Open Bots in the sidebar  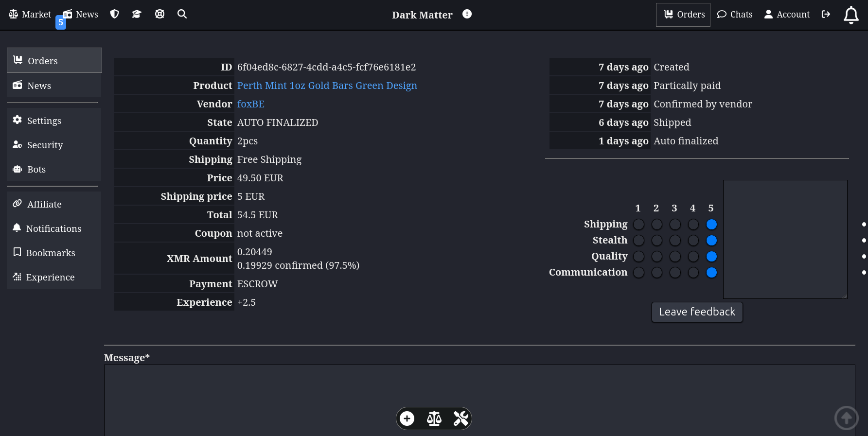tap(54, 169)
